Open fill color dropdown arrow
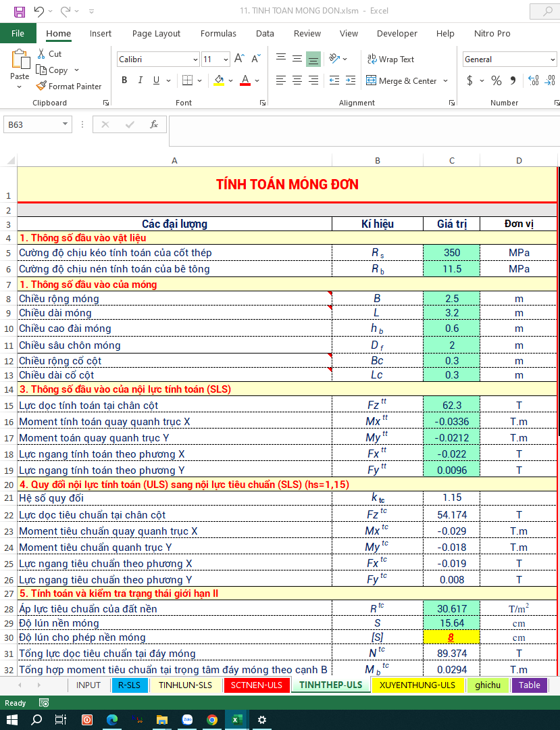560x730 pixels. (x=231, y=80)
